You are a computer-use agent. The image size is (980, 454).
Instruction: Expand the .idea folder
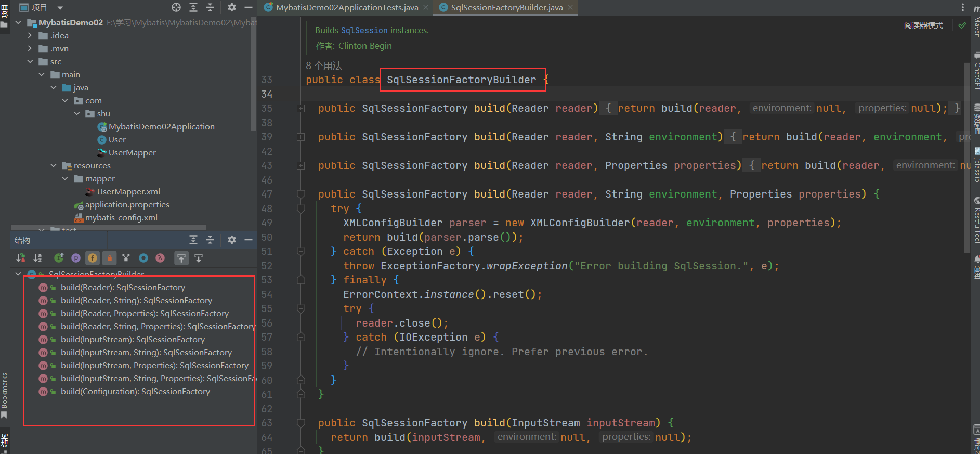[x=30, y=35]
